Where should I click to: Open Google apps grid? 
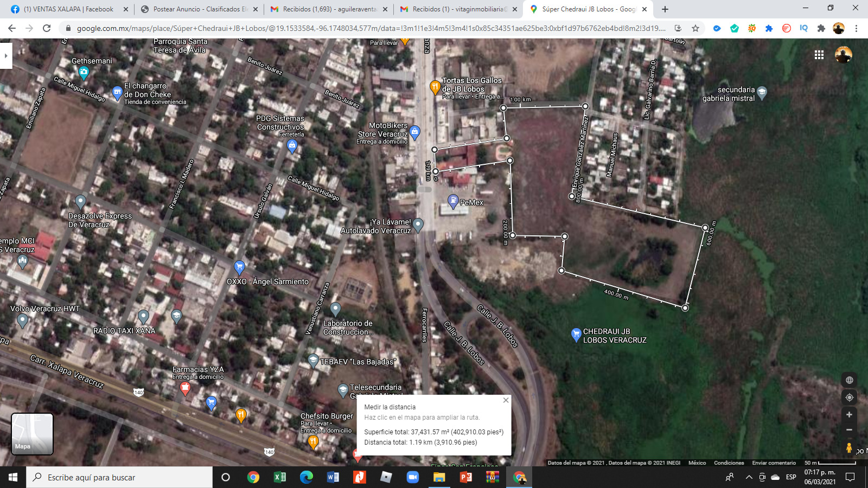tap(819, 55)
